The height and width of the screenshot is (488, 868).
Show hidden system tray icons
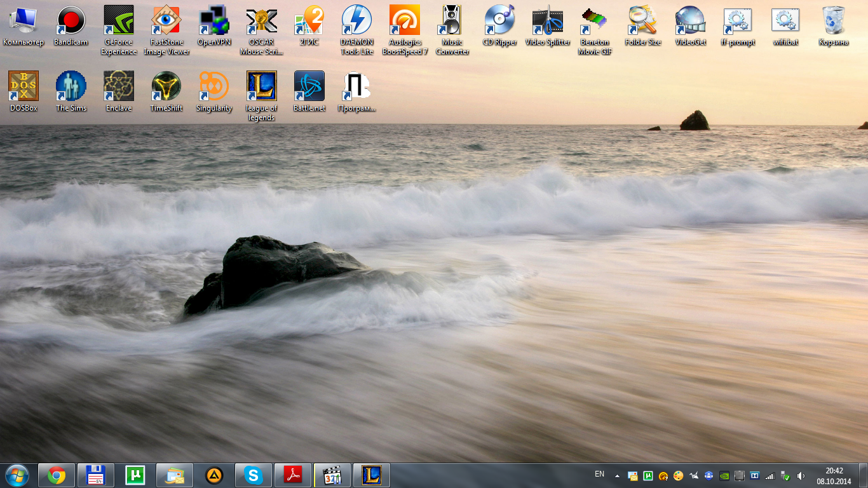[x=617, y=475]
